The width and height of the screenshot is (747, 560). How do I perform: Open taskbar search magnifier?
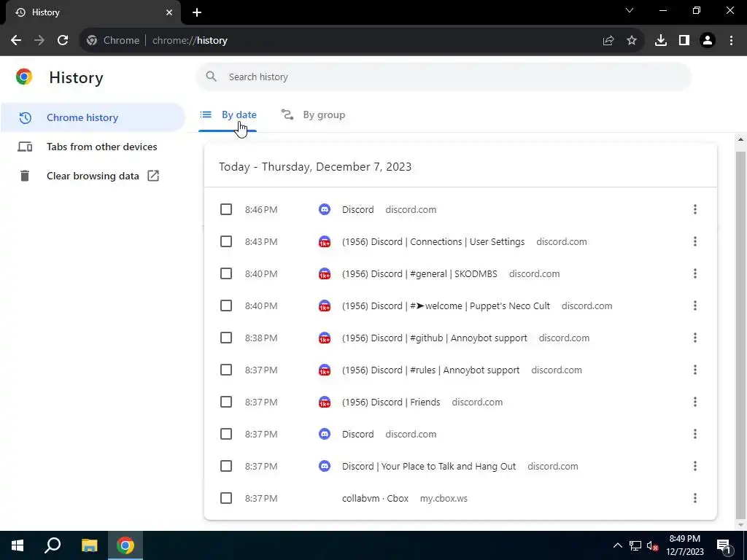(x=53, y=545)
